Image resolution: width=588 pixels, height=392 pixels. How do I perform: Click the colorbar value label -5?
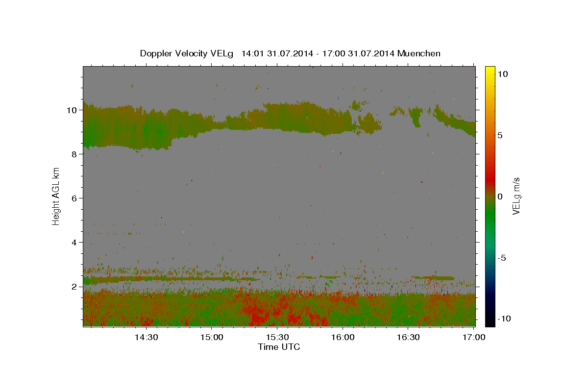502,258
